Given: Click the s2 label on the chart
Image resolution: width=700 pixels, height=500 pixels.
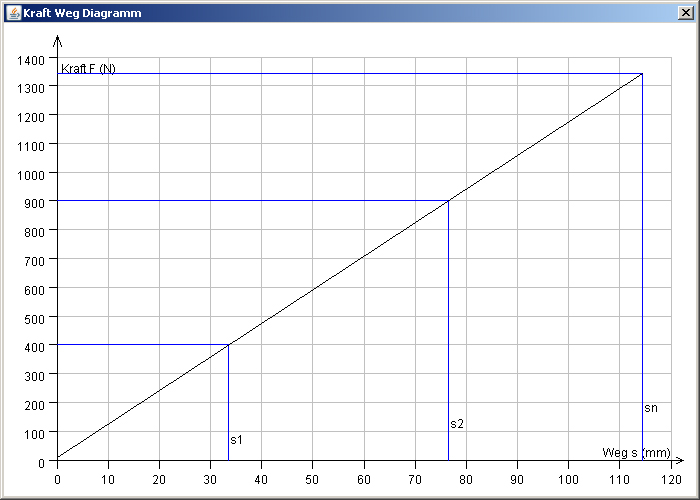Looking at the screenshot, I should coord(457,424).
